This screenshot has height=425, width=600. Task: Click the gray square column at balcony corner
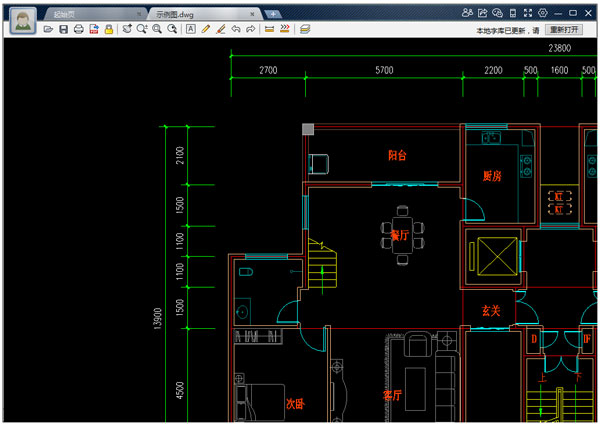pyautogui.click(x=308, y=129)
